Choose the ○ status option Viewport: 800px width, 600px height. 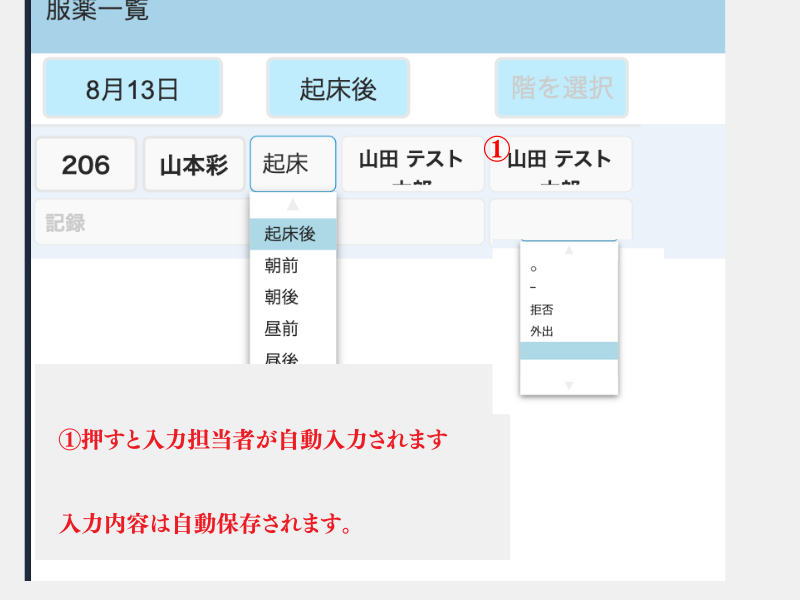pyautogui.click(x=569, y=269)
